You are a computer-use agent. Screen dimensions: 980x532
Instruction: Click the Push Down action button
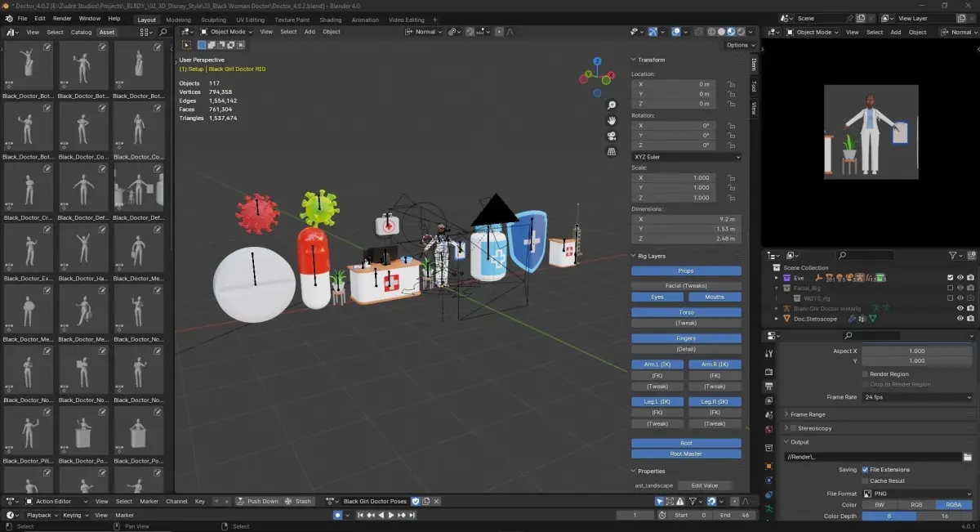point(257,501)
